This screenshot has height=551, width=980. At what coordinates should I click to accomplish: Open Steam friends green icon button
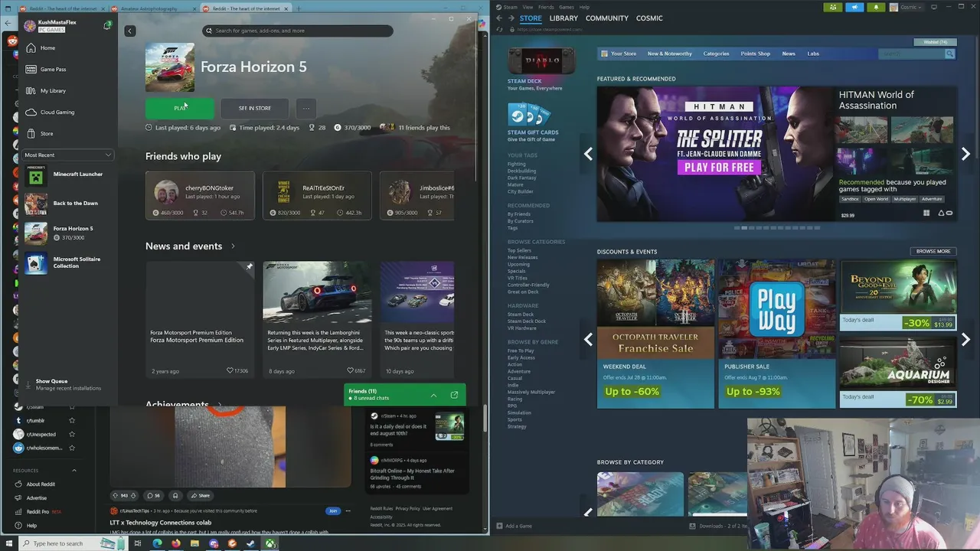pos(833,7)
